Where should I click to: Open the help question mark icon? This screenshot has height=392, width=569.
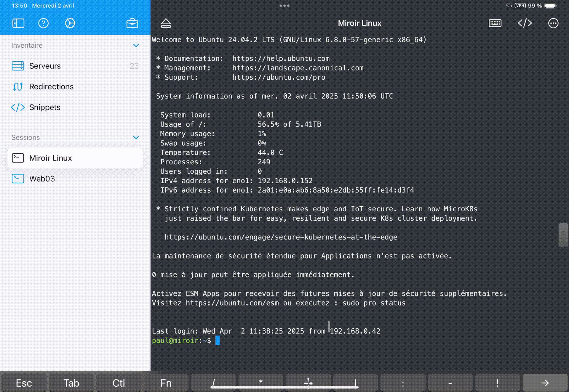click(43, 23)
